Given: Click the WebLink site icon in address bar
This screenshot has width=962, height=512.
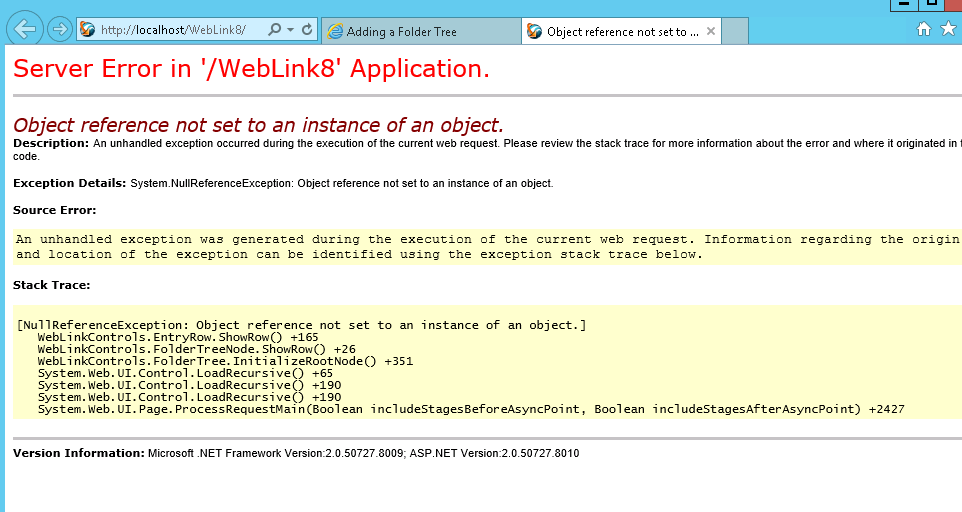Looking at the screenshot, I should click(88, 31).
